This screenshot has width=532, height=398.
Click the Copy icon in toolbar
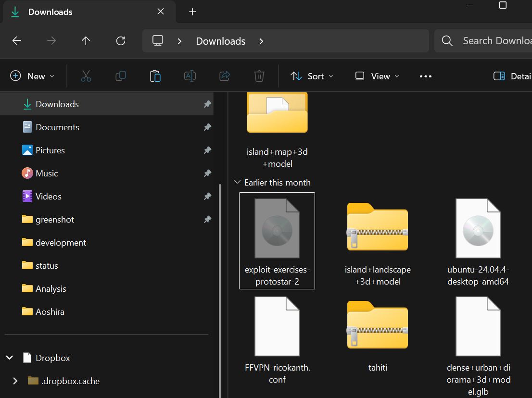(121, 76)
